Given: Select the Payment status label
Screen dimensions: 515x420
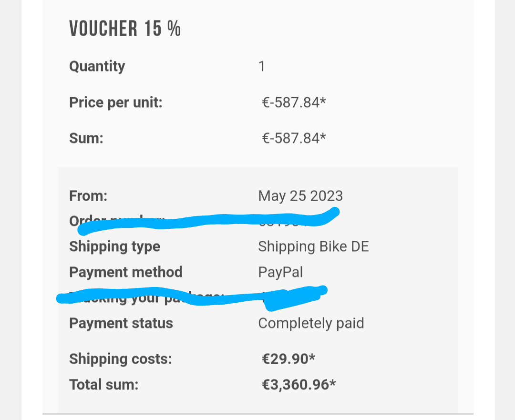Looking at the screenshot, I should (121, 323).
